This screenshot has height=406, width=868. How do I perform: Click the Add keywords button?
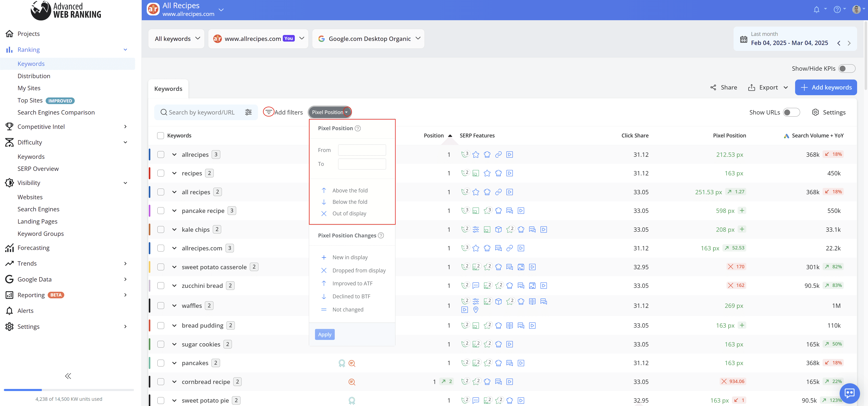coord(826,87)
